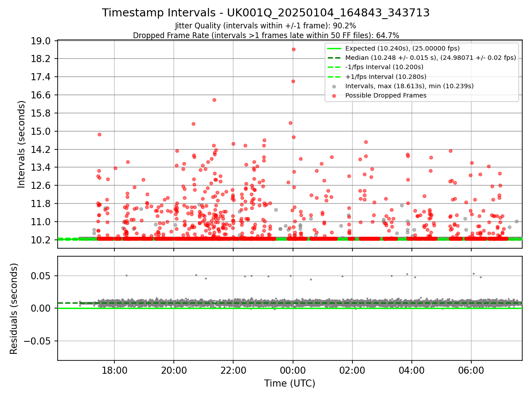The width and height of the screenshot is (532, 399).
Task: Click the 02:00 time tick label
Action: tap(352, 371)
